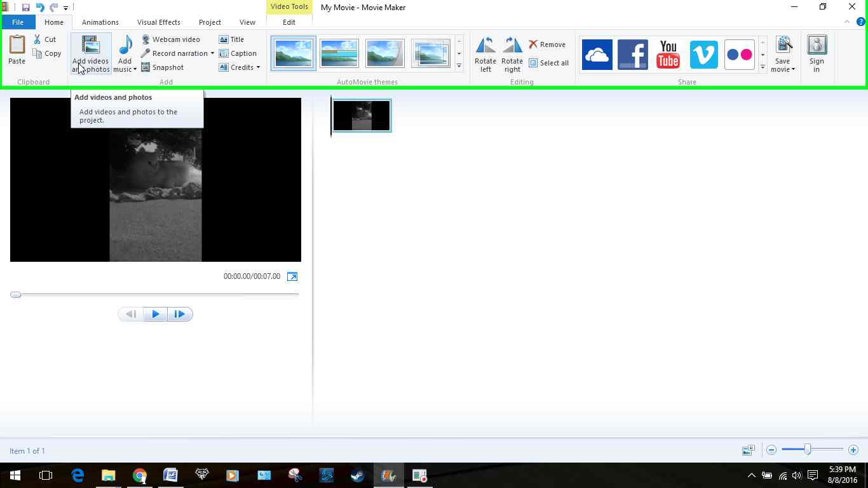Screen dimensions: 868x488
Task: Open Task View on the taskbar
Action: [46, 475]
